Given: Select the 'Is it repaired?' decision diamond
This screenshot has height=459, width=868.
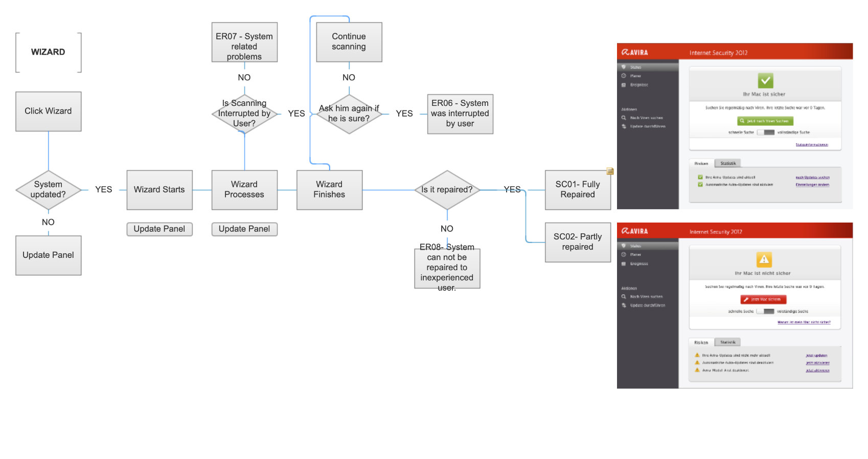Looking at the screenshot, I should [447, 190].
